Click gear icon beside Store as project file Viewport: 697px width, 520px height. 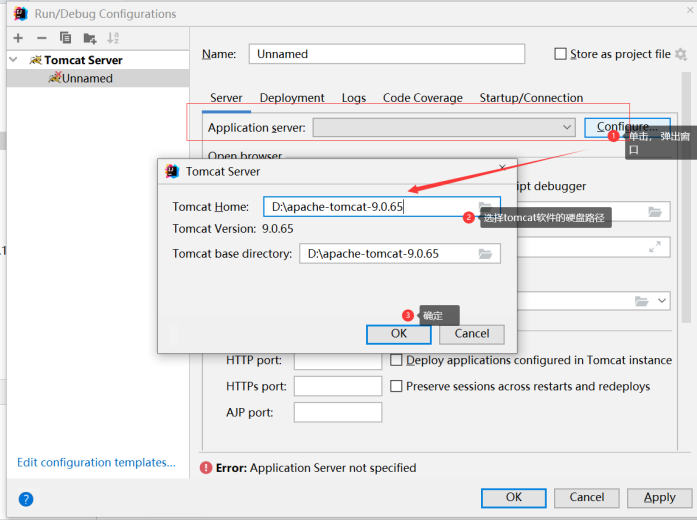681,54
